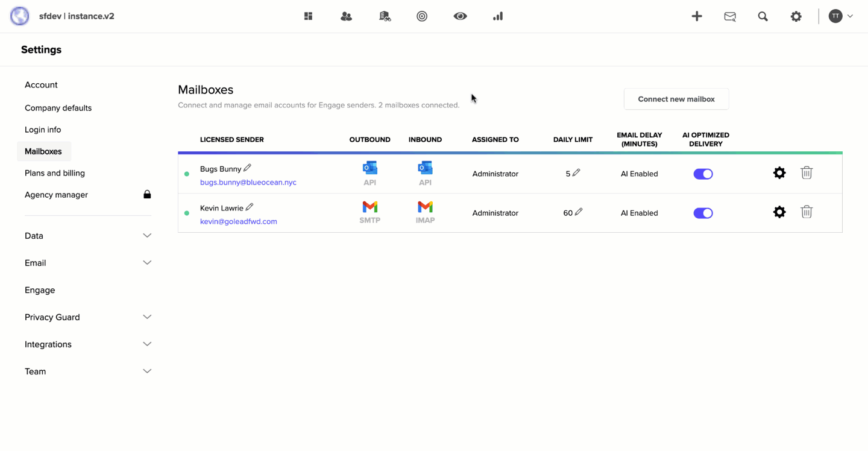The width and height of the screenshot is (868, 451).
Task: Open the bar chart reports icon
Action: 498,16
